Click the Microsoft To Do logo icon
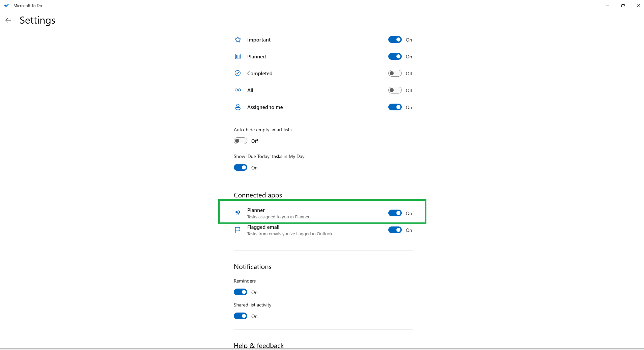644x350 pixels. tap(6, 5)
